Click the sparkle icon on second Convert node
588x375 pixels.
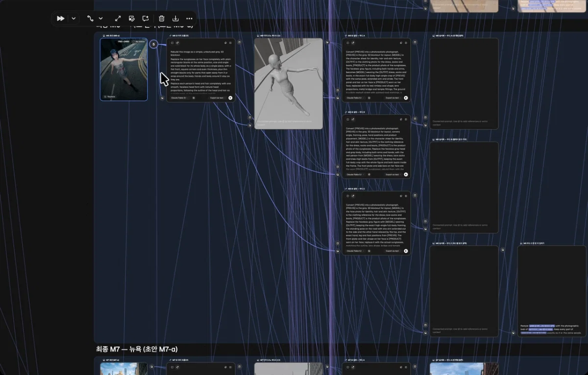pos(353,119)
